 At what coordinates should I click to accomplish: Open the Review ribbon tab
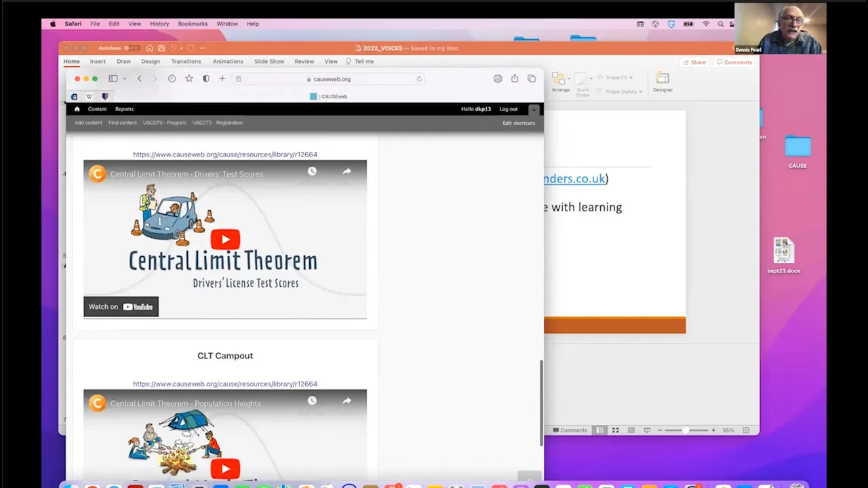tap(304, 62)
